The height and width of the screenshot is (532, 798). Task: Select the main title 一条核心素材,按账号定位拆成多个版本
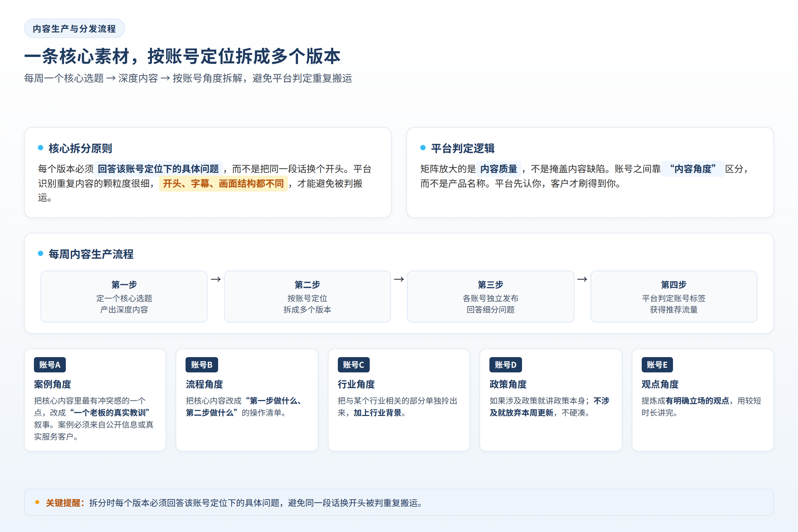pos(182,56)
